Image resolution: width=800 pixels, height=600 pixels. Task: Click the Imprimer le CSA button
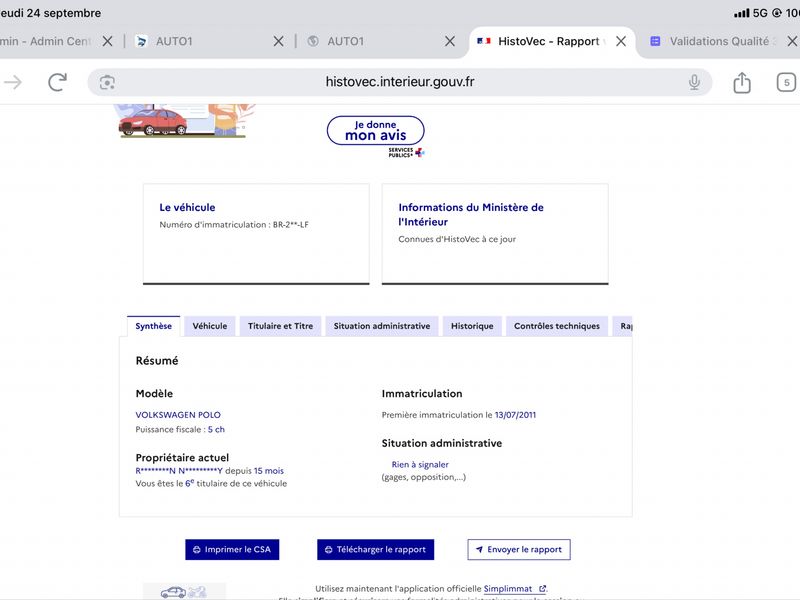pos(232,549)
